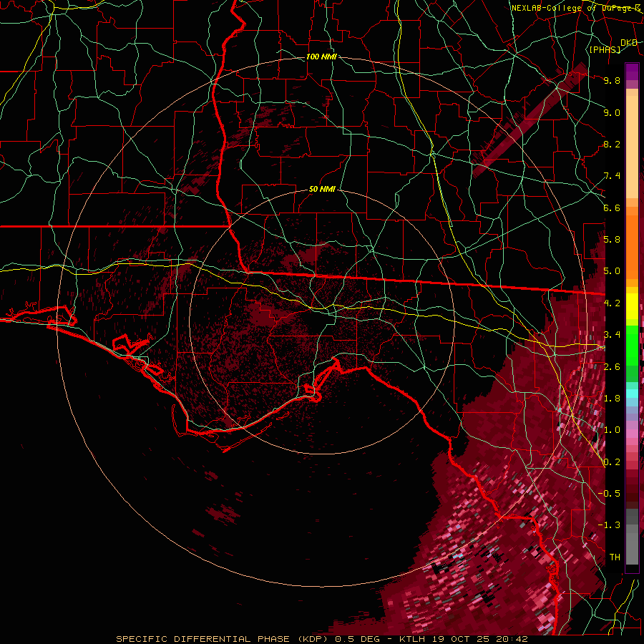Click the 5.8 scale value

(x=612, y=240)
